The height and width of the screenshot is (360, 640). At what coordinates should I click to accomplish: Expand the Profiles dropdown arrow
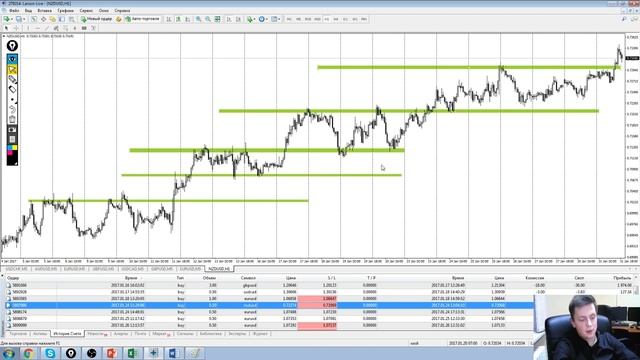[x=24, y=19]
